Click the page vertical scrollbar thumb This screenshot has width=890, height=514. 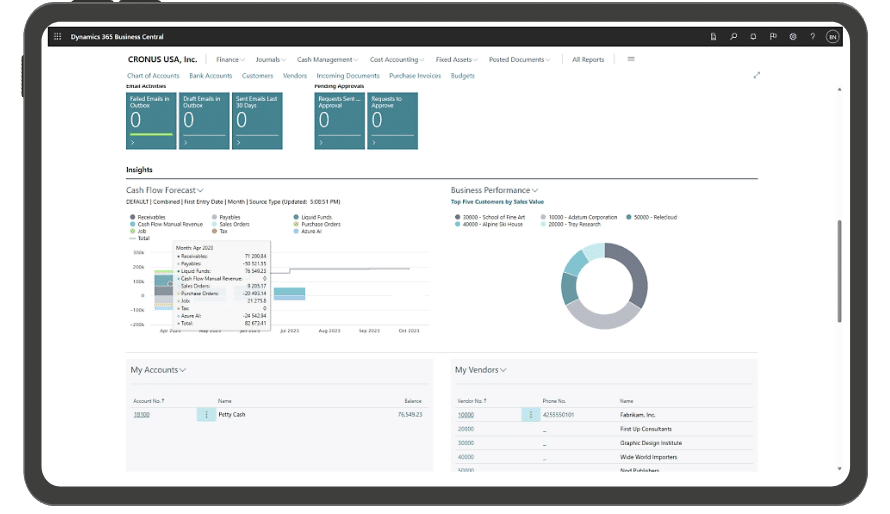(x=839, y=271)
